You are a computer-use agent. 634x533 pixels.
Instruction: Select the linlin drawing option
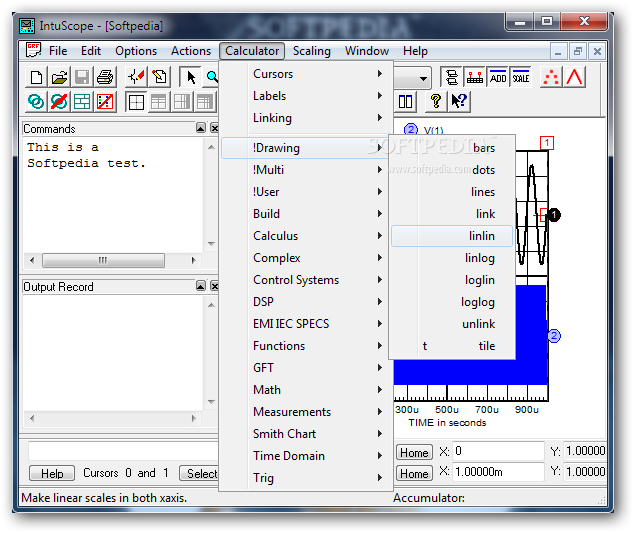coord(452,236)
